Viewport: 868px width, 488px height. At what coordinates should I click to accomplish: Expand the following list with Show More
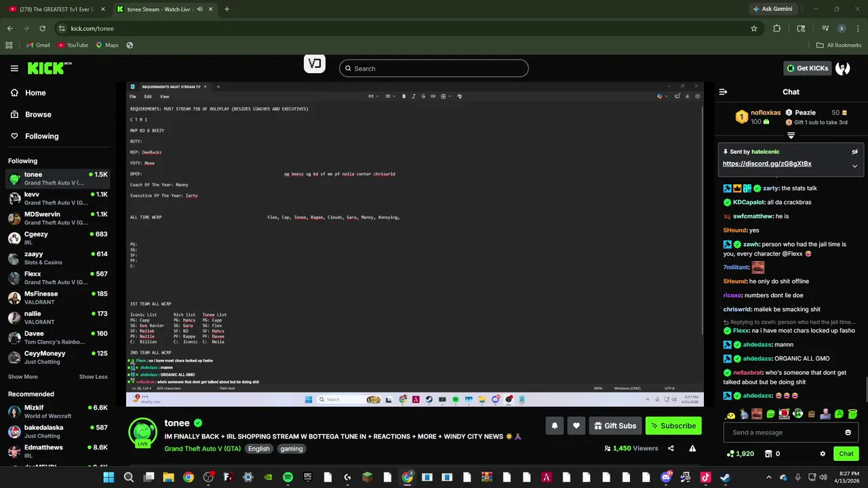(x=23, y=377)
